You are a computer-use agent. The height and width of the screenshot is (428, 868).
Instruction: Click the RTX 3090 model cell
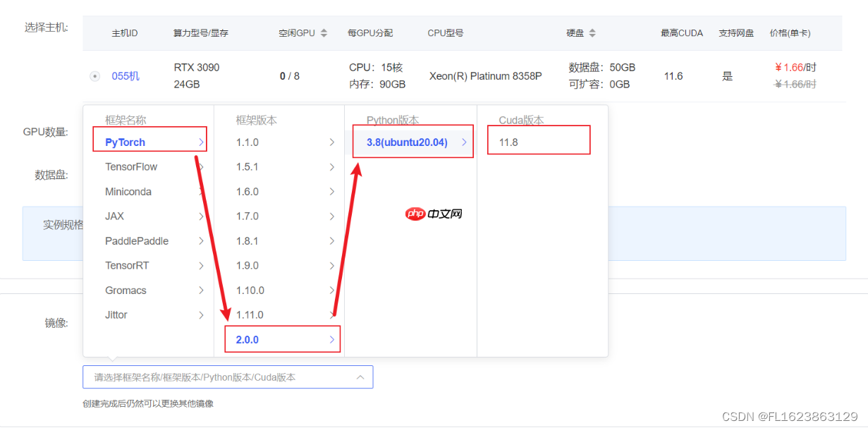tap(197, 68)
